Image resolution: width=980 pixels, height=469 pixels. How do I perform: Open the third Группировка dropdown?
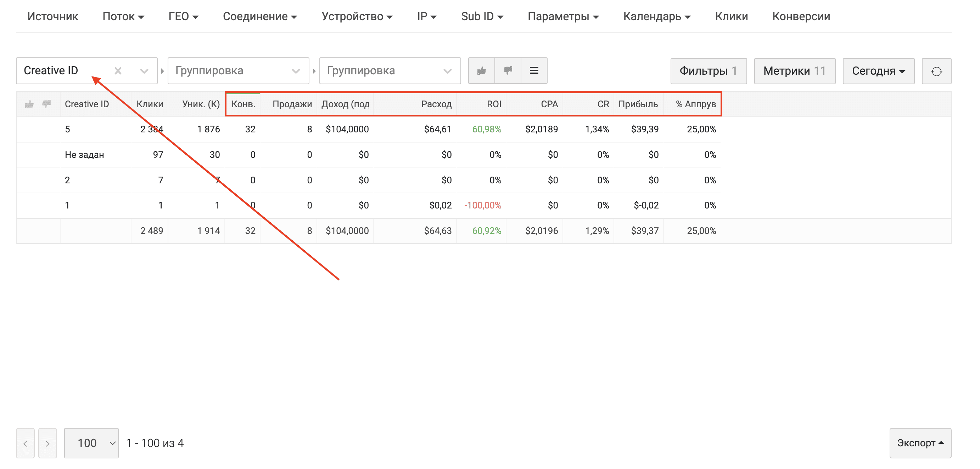pyautogui.click(x=390, y=71)
